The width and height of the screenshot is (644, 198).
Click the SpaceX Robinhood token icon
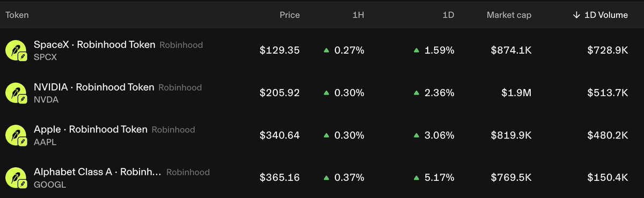coord(16,50)
